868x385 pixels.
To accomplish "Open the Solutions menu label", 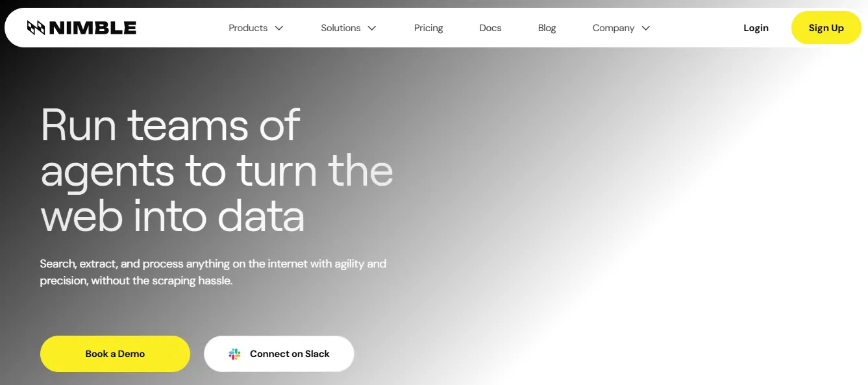I will coord(340,28).
